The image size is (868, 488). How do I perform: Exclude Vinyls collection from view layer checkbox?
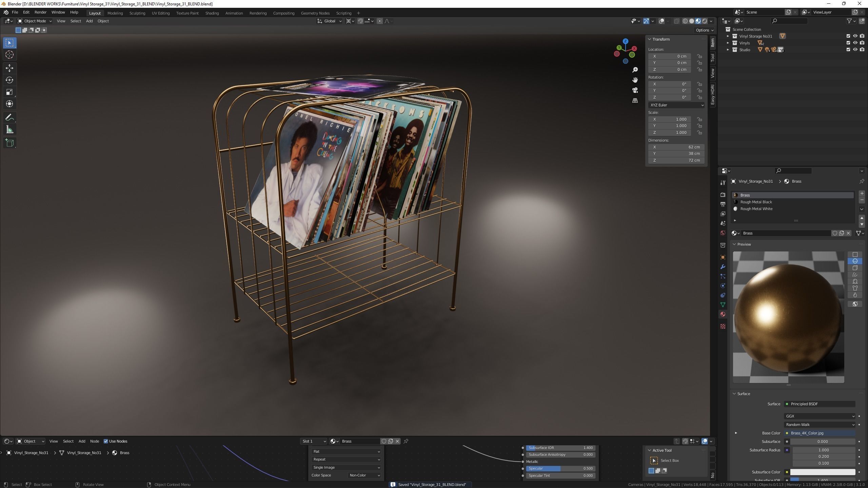(x=848, y=43)
